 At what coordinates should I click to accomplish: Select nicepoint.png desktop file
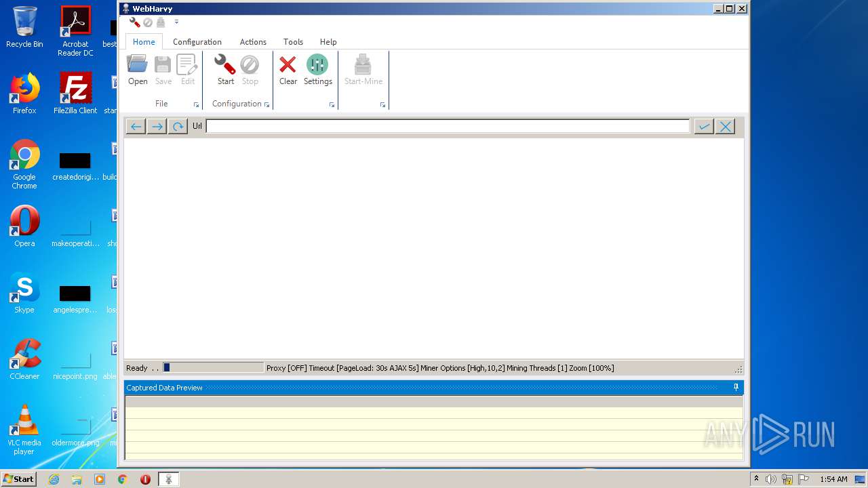(75, 365)
